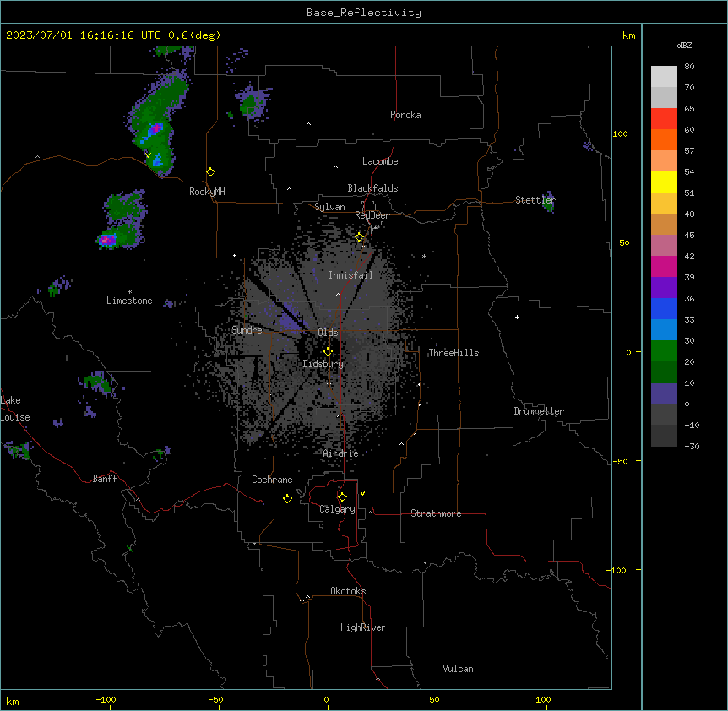Click the Olds label
The height and width of the screenshot is (711, 728).
pyautogui.click(x=328, y=333)
